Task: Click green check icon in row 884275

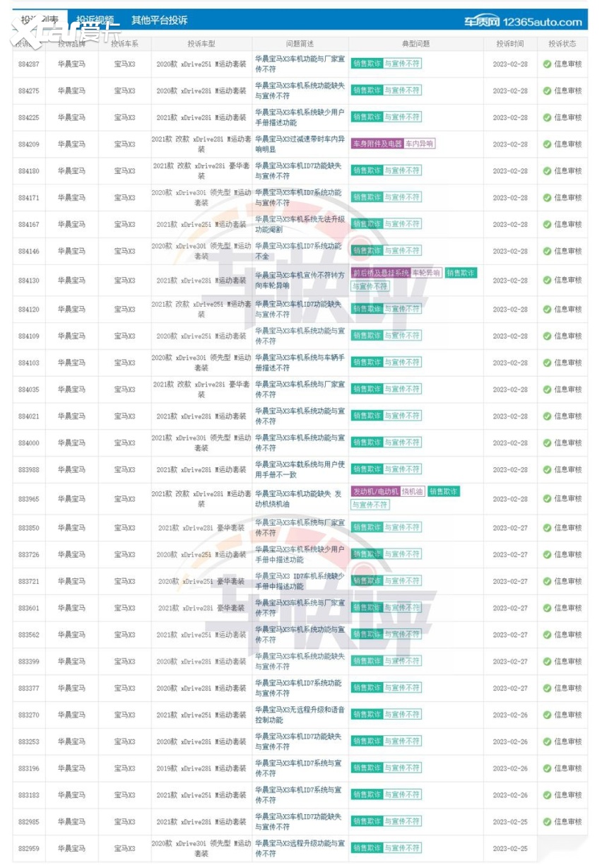Action: coord(547,91)
